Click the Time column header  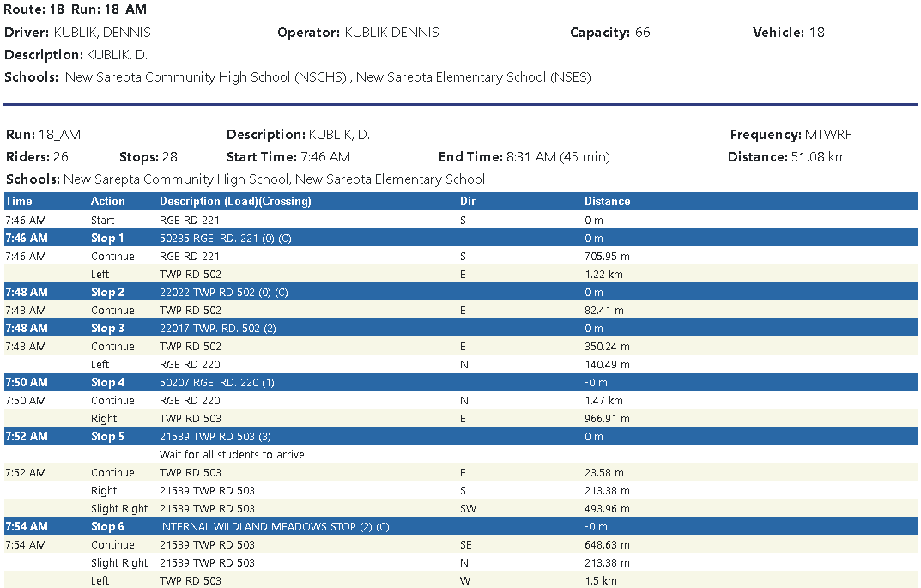click(x=19, y=201)
